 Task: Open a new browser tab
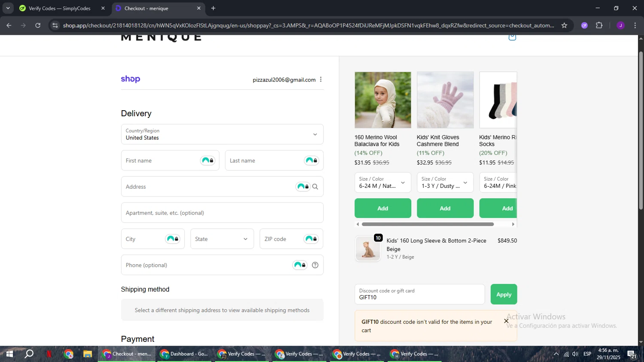[x=213, y=8]
